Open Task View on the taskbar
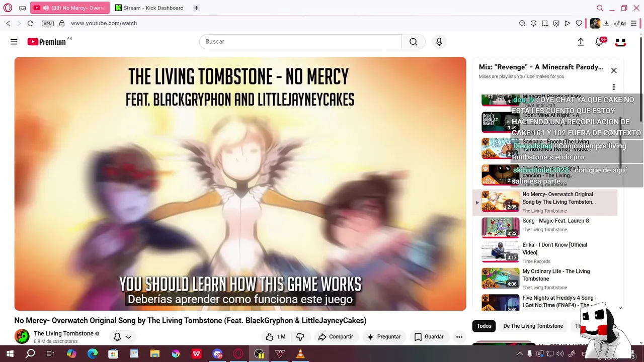This screenshot has width=644, height=362. [50, 354]
